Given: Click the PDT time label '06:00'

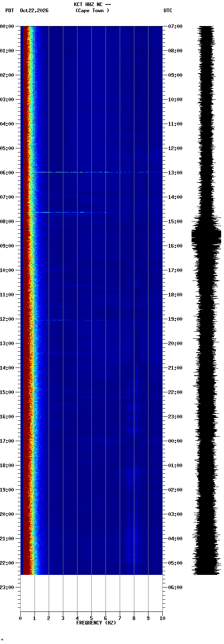Looking at the screenshot, I should (7, 173).
